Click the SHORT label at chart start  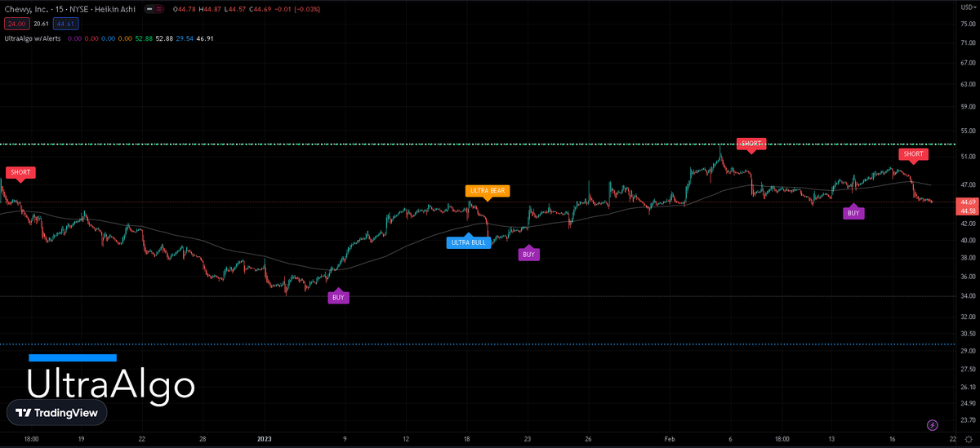pos(20,172)
